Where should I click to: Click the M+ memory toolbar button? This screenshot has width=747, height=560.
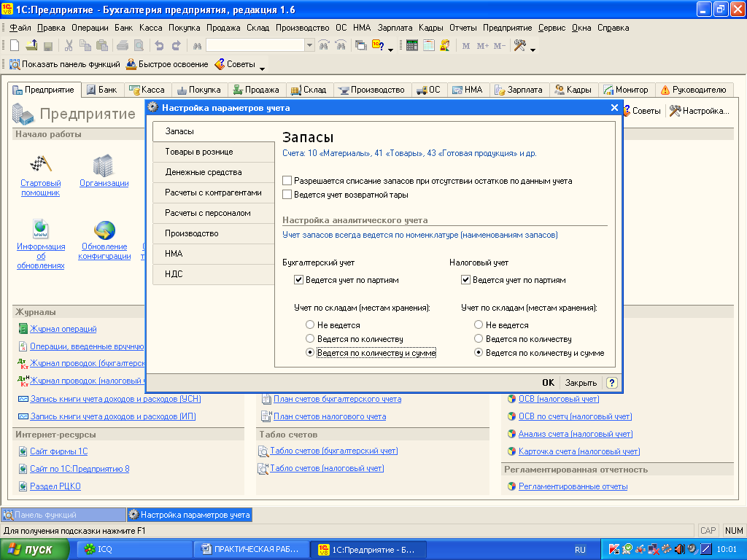483,46
